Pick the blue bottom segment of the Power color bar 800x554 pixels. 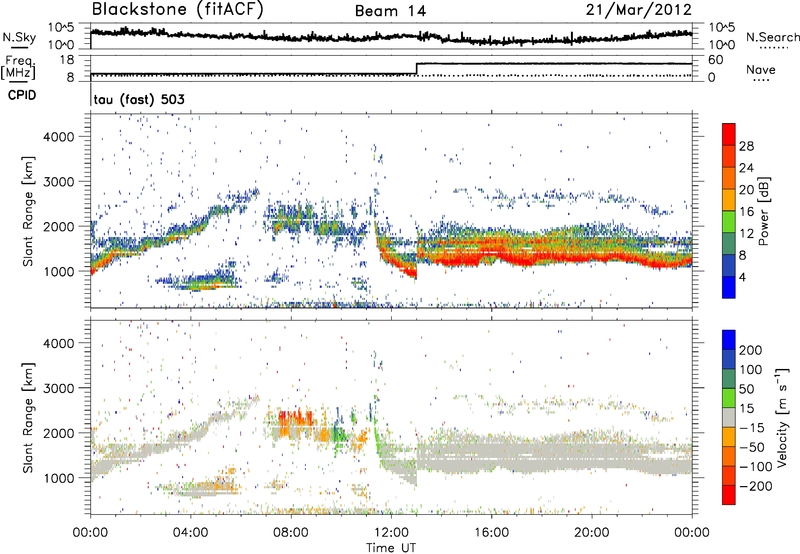(x=729, y=287)
